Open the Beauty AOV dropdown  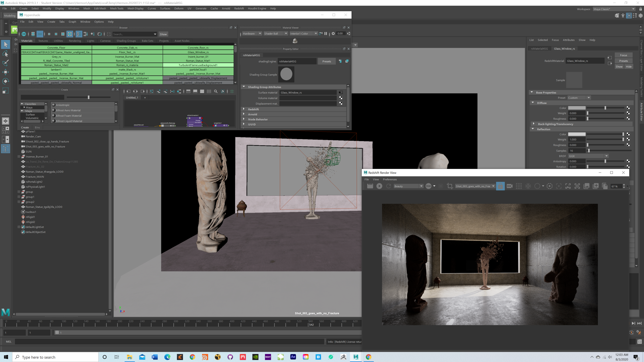point(409,186)
